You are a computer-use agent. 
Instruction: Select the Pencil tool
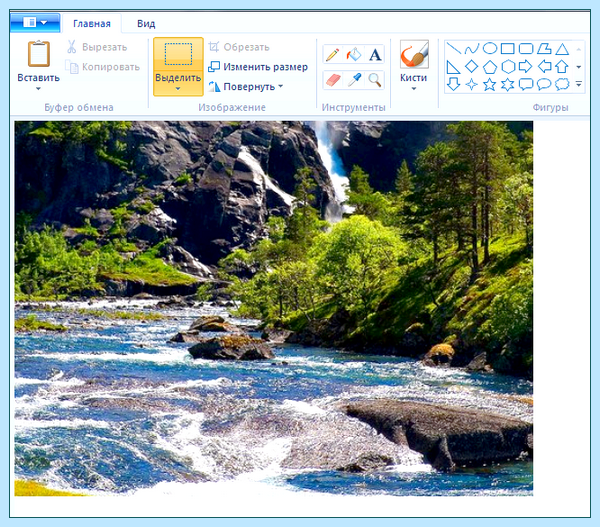click(333, 55)
